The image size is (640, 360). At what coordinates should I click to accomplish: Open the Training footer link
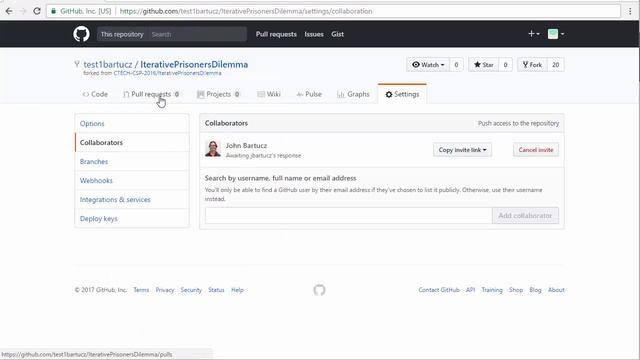tap(492, 290)
